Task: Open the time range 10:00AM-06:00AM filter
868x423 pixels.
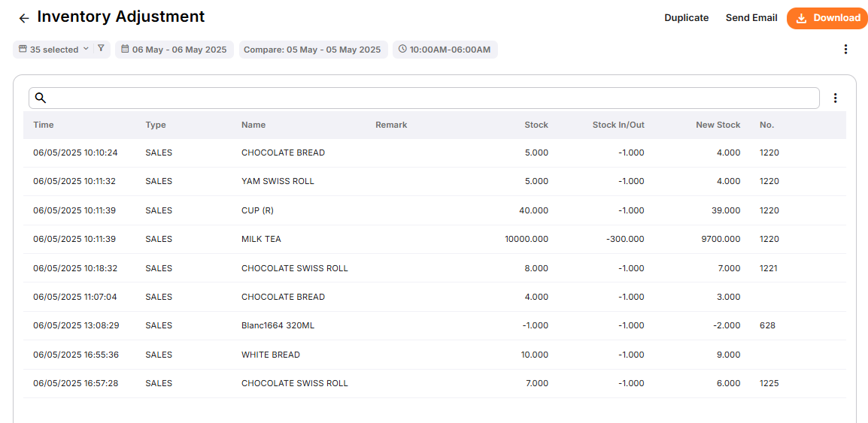Action: point(445,50)
